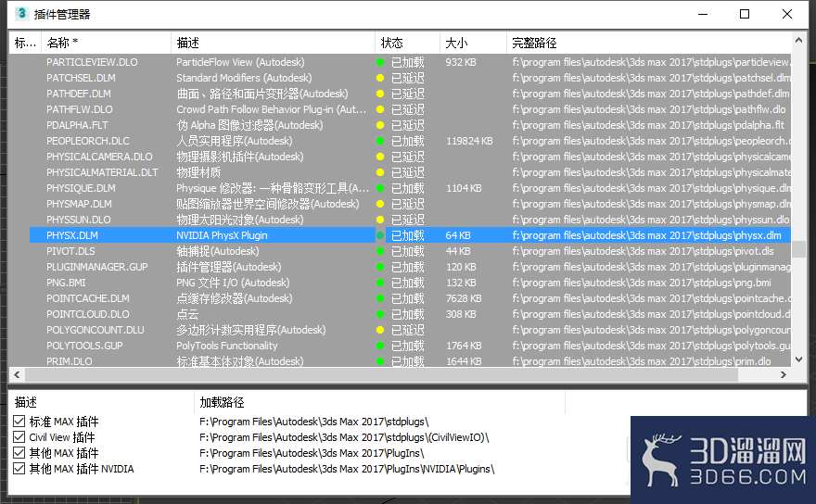The width and height of the screenshot is (816, 504).
Task: Click the vertical scrollbar up arrow
Action: 798,40
